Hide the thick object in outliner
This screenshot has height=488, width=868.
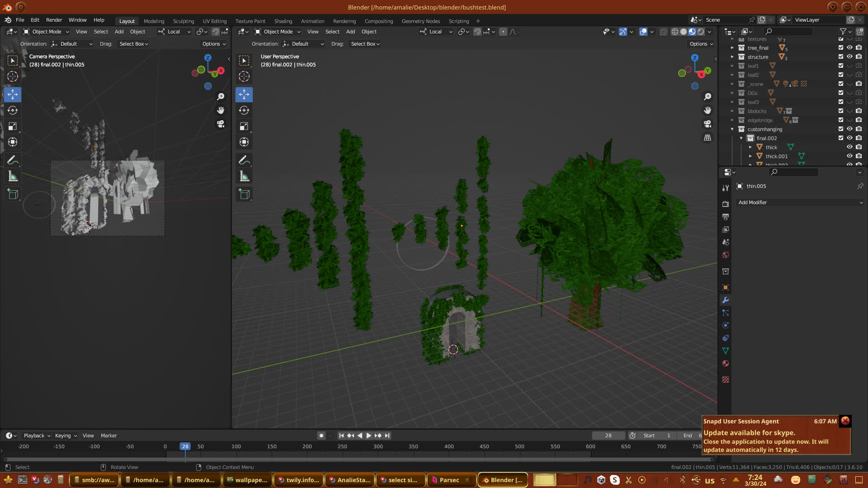[849, 147]
